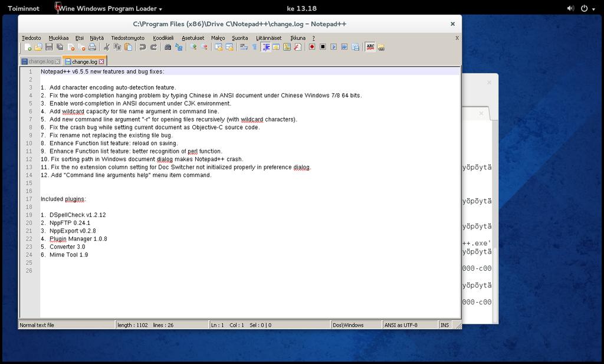Open the Asetukset menu
Screen dimensions: 604x364
pyautogui.click(x=193, y=38)
